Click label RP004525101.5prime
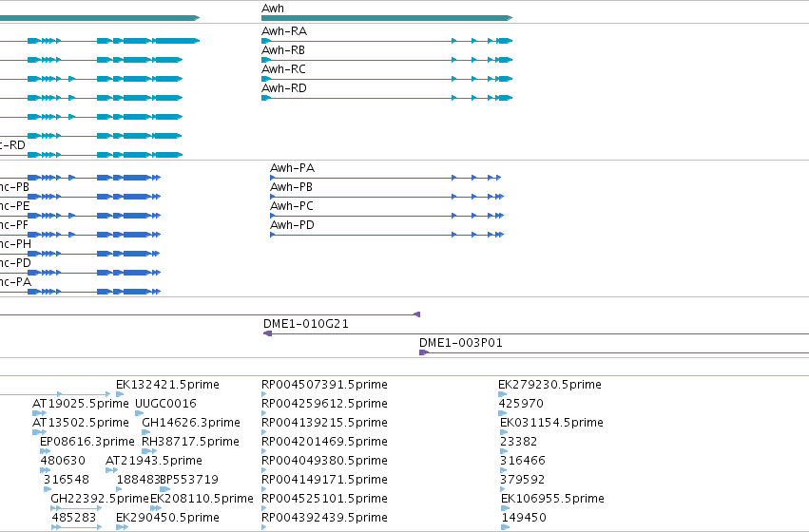This screenshot has width=809, height=532. (324, 499)
